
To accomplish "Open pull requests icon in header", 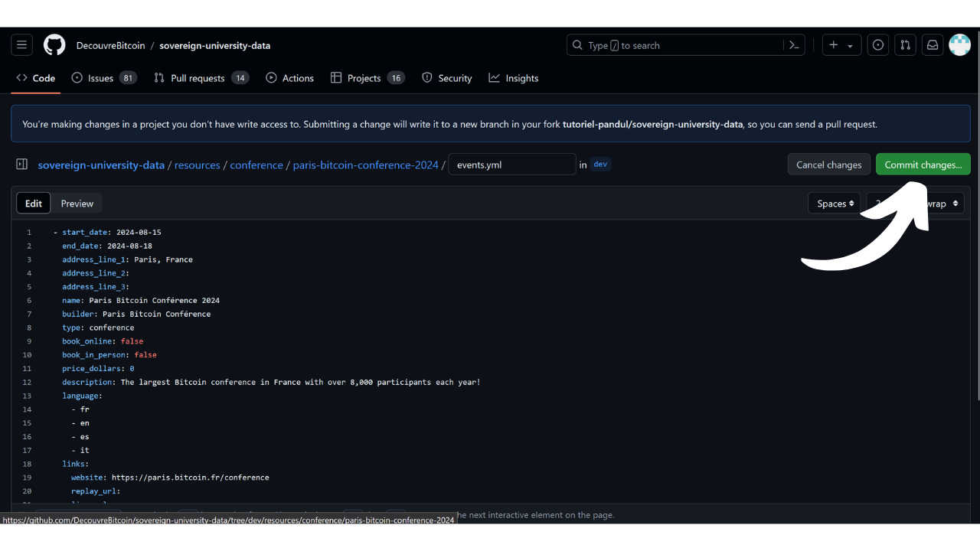I will tap(905, 45).
